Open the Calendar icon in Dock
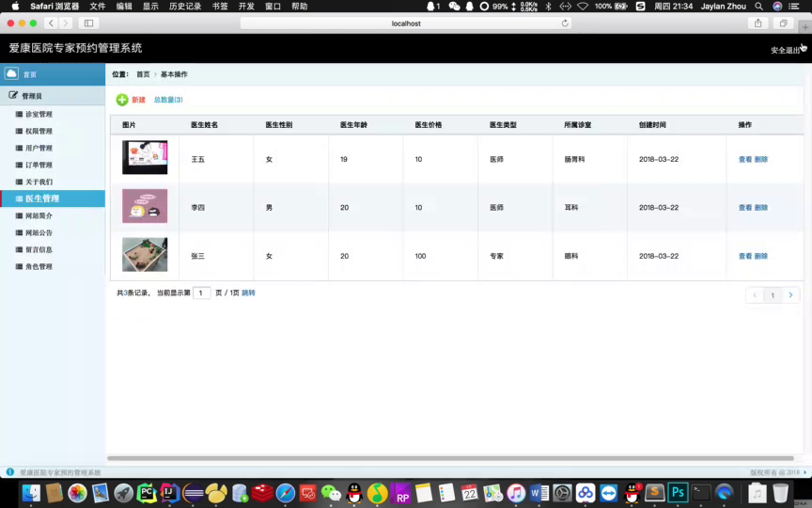812x508 pixels. [x=469, y=493]
